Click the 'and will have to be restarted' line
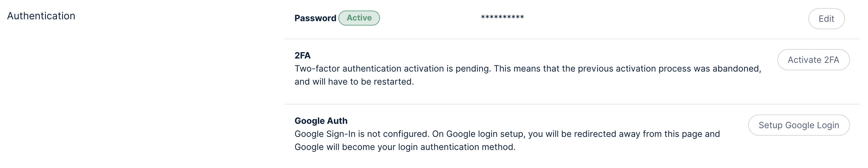This screenshot has width=868, height=168. point(354,82)
